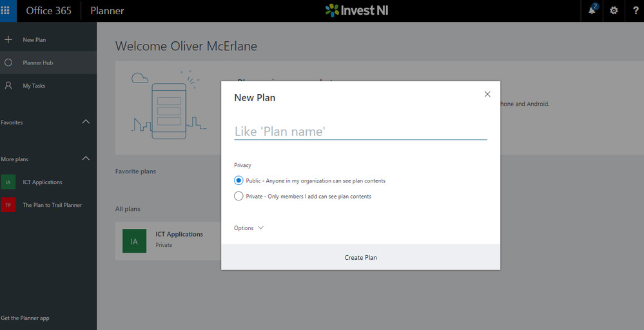
Task: Select the Private privacy option
Action: coord(239,196)
